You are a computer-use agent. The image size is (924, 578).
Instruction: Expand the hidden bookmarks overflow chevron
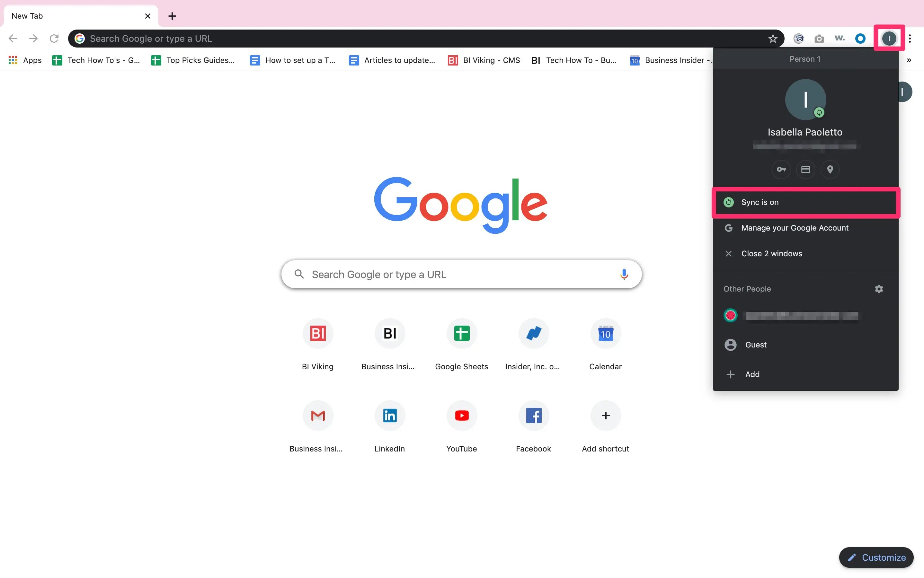point(909,60)
